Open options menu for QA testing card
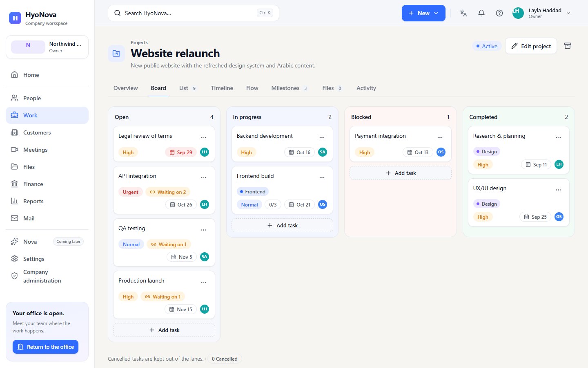This screenshot has height=368, width=588. coord(204,230)
